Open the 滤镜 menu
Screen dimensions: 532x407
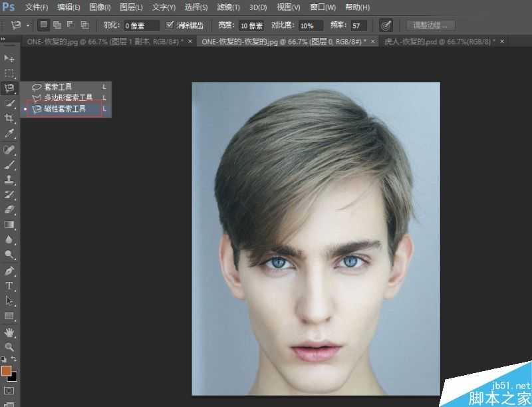tap(227, 7)
